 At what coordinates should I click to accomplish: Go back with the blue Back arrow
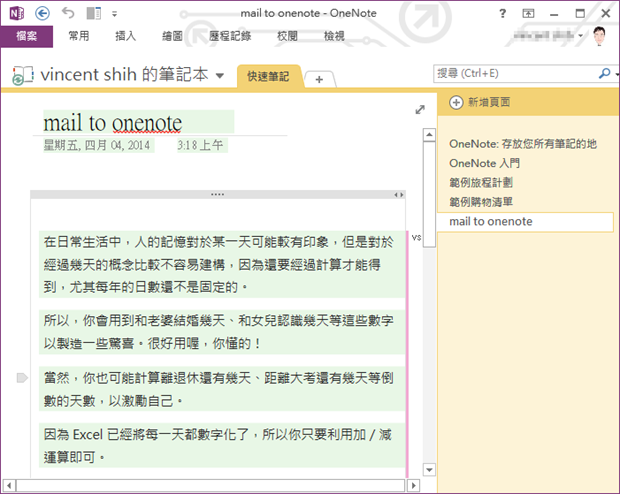click(42, 13)
